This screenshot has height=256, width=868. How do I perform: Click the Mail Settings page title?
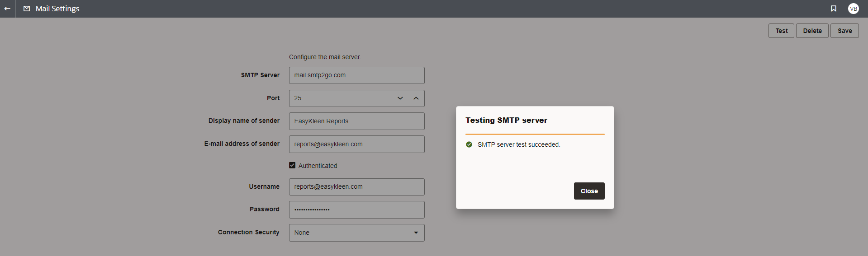[x=57, y=9]
